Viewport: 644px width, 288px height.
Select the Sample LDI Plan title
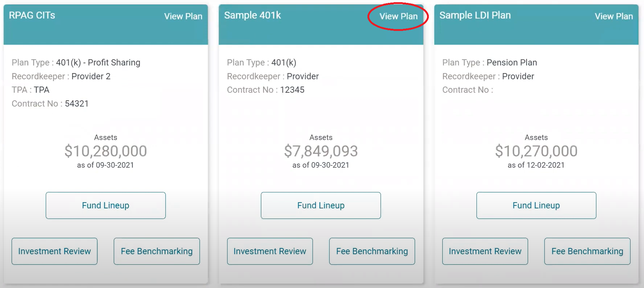pos(475,16)
